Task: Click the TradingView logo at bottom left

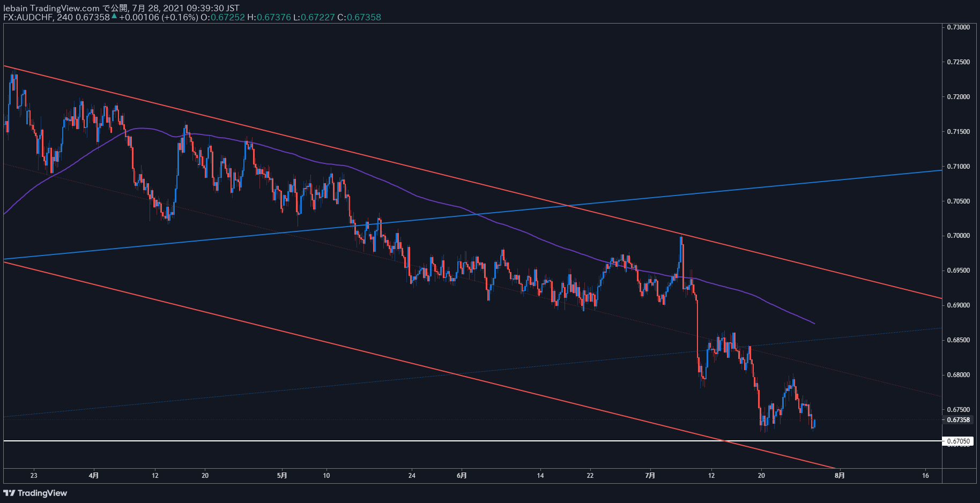Action: (x=35, y=493)
